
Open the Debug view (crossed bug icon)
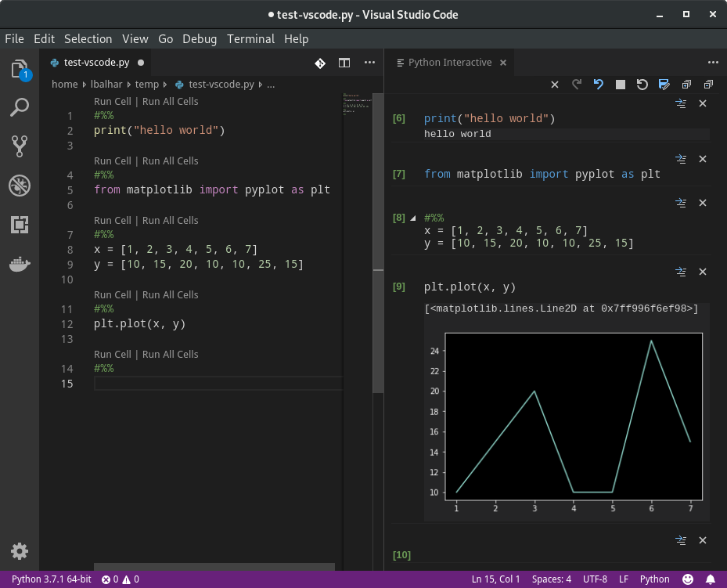tap(20, 186)
